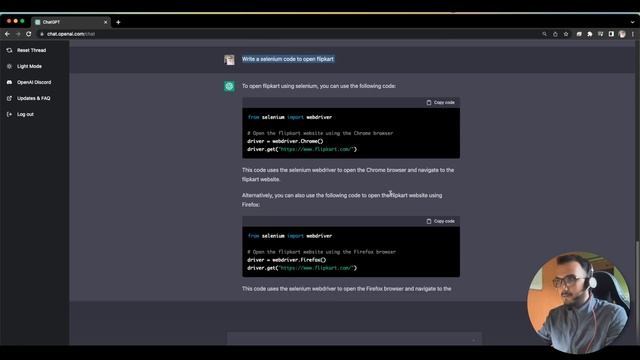Open the OpenAI Discord link

34,82
